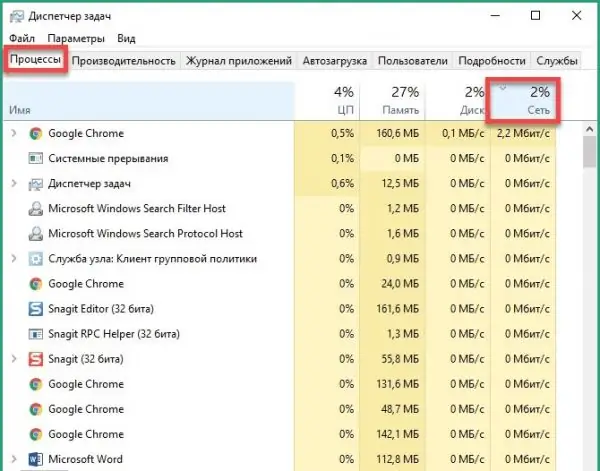Sort by the Сеть column header
The width and height of the screenshot is (600, 471).
tap(523, 101)
